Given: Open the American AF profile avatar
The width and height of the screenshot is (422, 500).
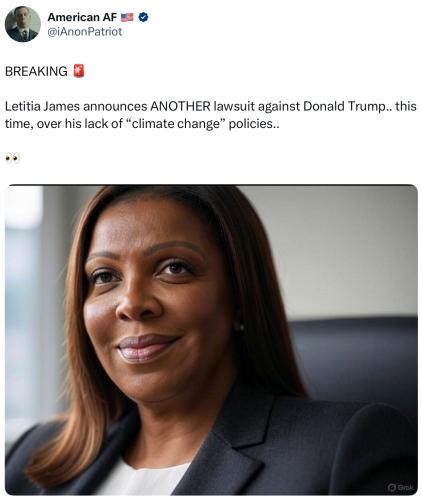Looking at the screenshot, I should coord(23,24).
